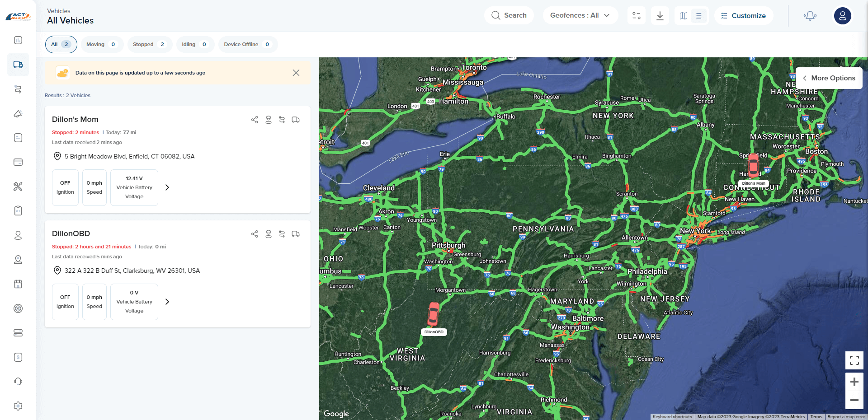Image resolution: width=868 pixels, height=420 pixels.
Task: Open the location pin places icon in sidebar
Action: [18, 260]
